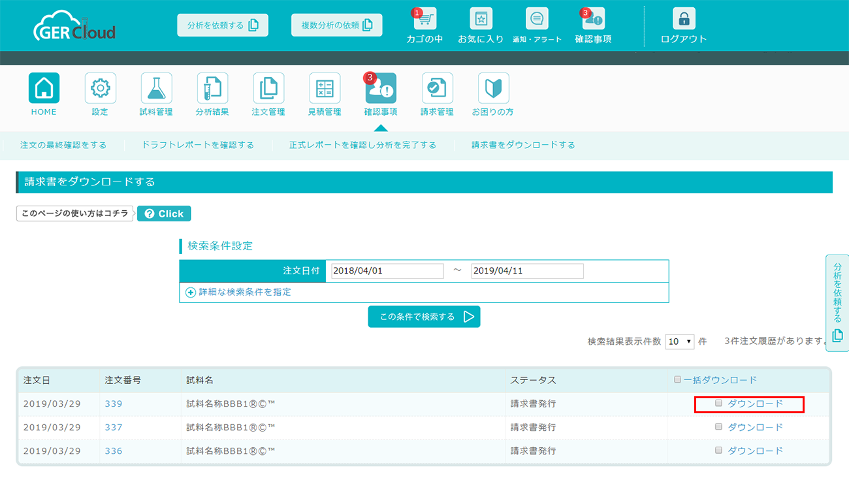Open order number 337 link
Image resolution: width=849 pixels, height=504 pixels.
[114, 427]
